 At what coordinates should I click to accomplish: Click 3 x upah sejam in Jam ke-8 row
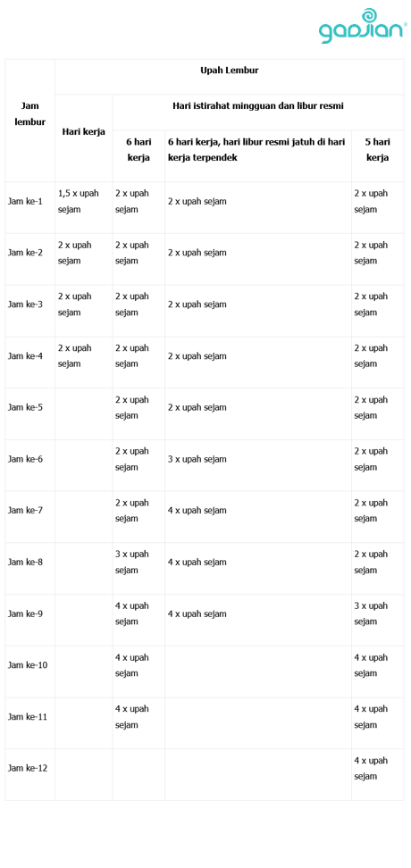[x=132, y=562]
